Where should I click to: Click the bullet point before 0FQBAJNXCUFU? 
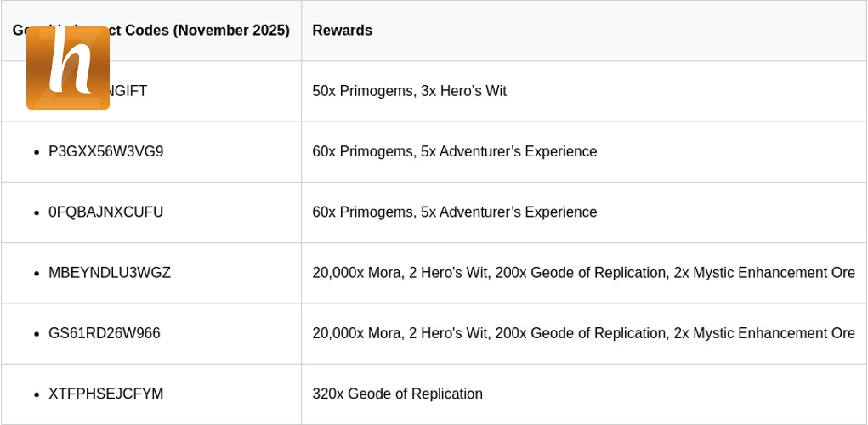37,213
